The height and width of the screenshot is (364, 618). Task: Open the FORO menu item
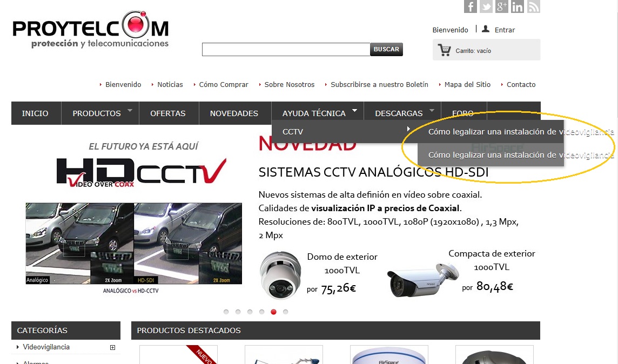point(463,113)
